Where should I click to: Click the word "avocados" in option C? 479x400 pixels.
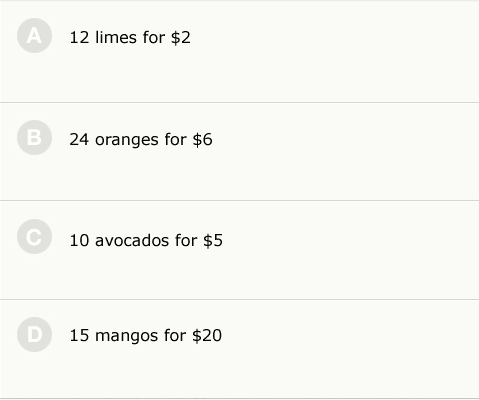132,240
